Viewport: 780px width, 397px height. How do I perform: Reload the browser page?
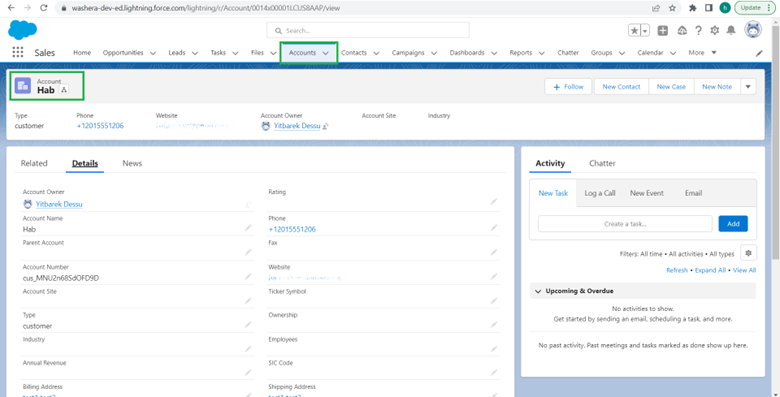tap(43, 8)
